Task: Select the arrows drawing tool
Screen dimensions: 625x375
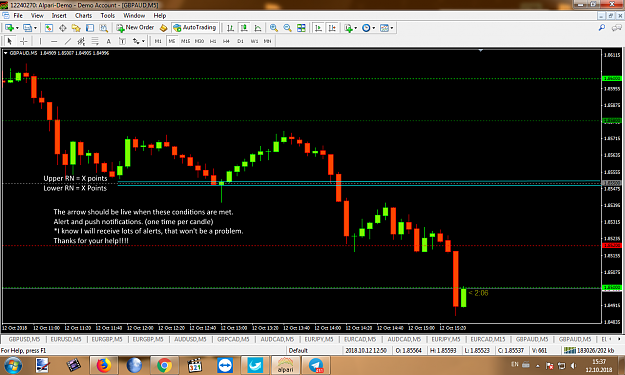Action: 136,41
